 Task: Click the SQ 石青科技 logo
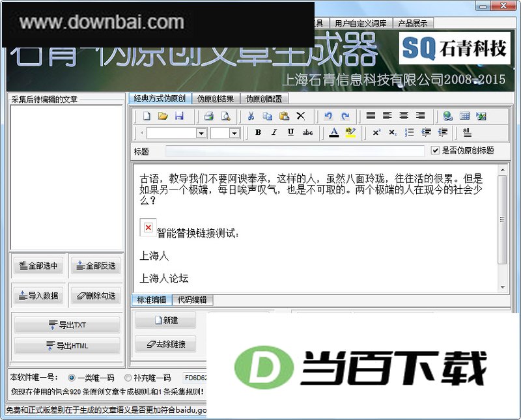point(455,48)
